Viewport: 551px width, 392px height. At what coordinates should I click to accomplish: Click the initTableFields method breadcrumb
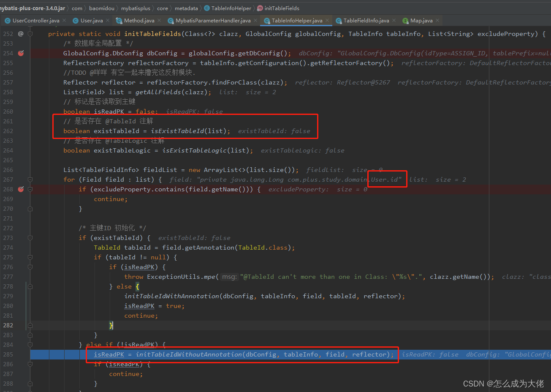coord(282,8)
